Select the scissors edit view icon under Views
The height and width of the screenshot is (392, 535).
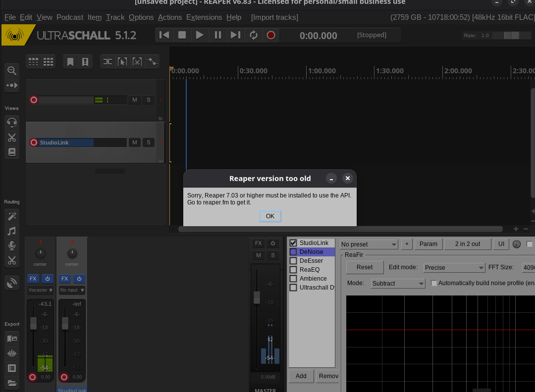point(12,138)
